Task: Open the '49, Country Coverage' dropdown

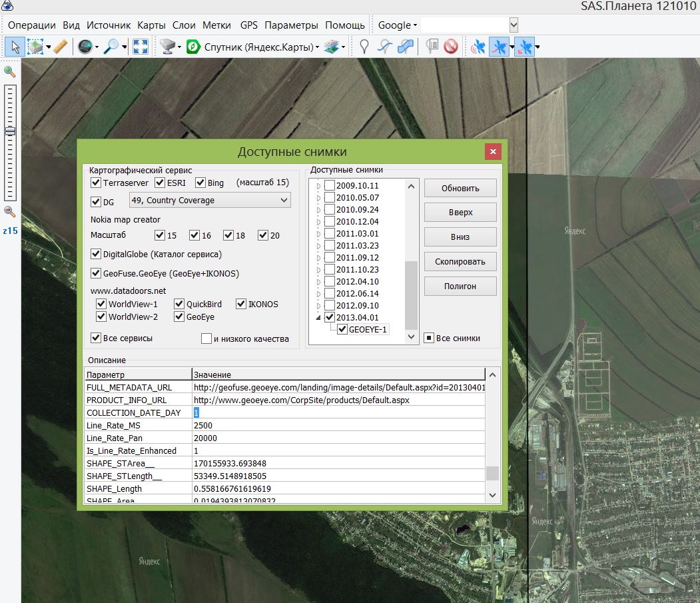Action: tap(210, 200)
